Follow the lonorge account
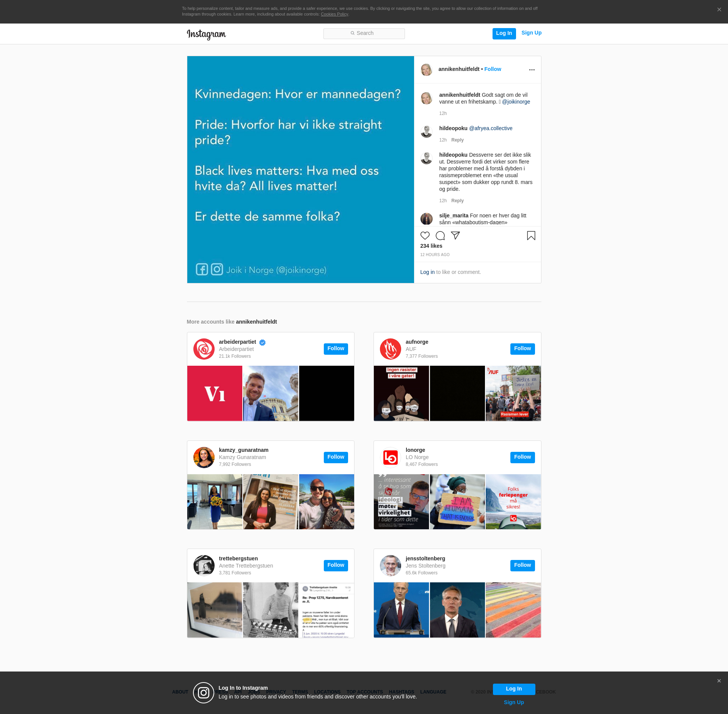Image resolution: width=728 pixels, height=714 pixels. point(522,458)
